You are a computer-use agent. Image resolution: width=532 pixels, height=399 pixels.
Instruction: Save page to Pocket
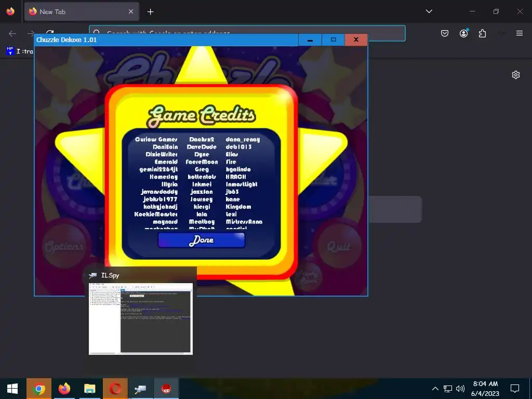pos(445,33)
